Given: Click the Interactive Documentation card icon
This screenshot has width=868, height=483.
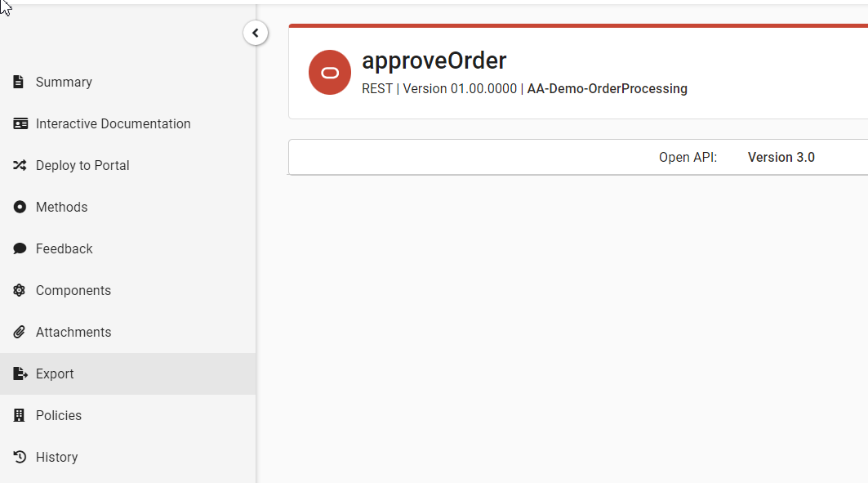Looking at the screenshot, I should point(20,123).
